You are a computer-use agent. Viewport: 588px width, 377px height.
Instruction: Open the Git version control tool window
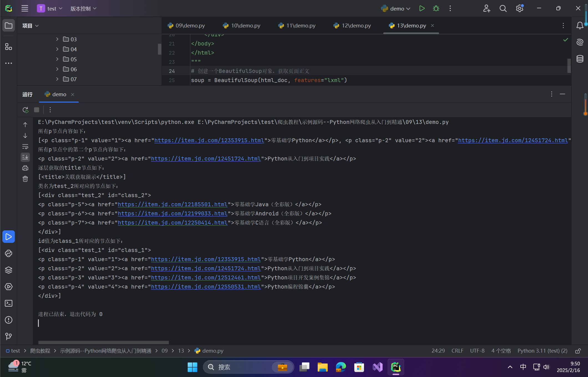click(9, 337)
